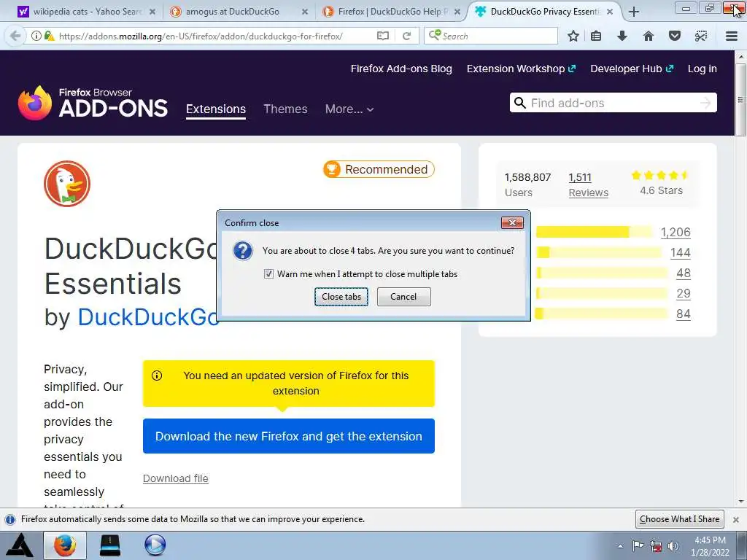Open the media player taskbar icon
Screen dimensions: 747x560
(155, 545)
